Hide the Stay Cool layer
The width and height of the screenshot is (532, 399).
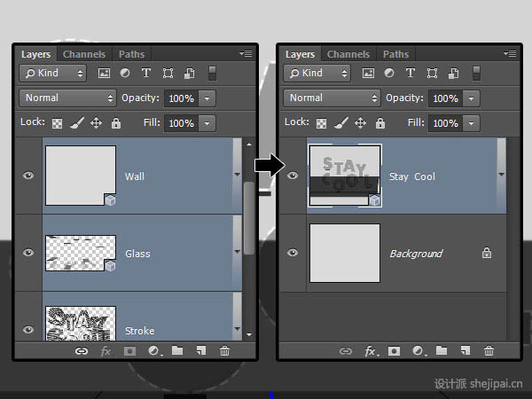tap(293, 176)
